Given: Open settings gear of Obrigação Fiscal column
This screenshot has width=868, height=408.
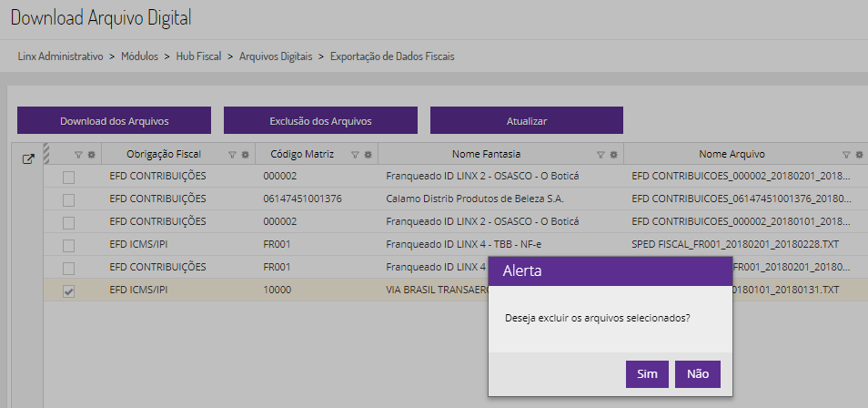Looking at the screenshot, I should pyautogui.click(x=245, y=155).
